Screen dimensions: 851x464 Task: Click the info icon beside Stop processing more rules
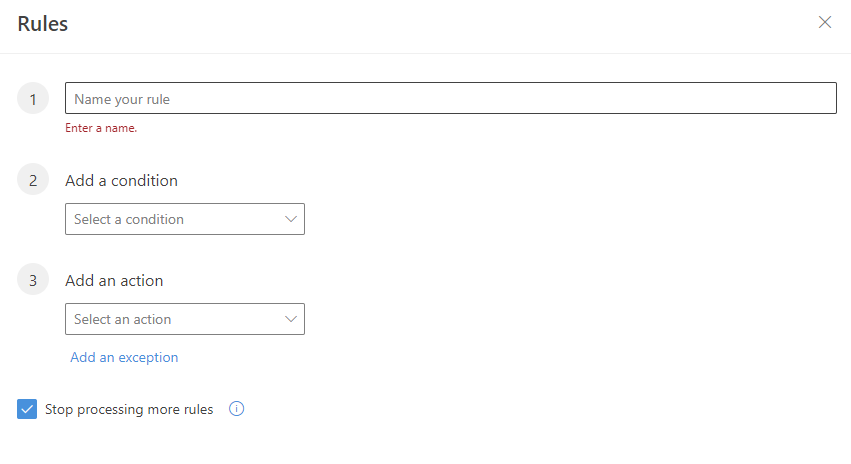point(237,409)
